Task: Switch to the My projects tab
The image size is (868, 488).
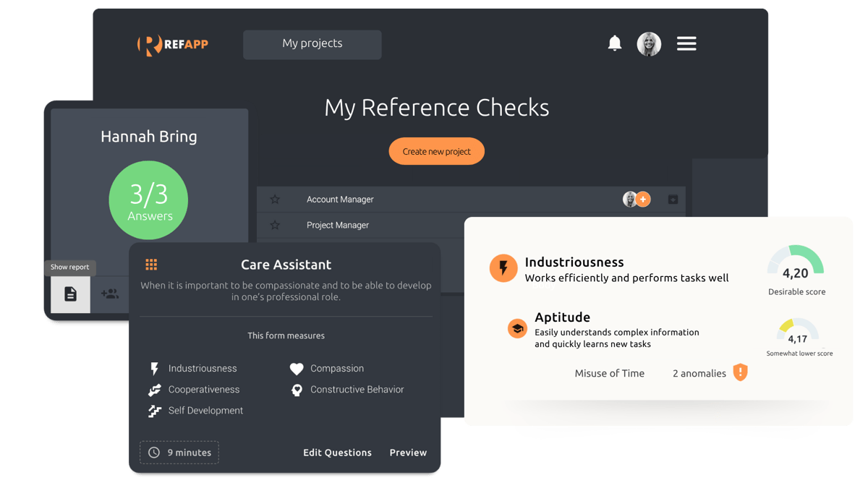Action: [x=312, y=44]
